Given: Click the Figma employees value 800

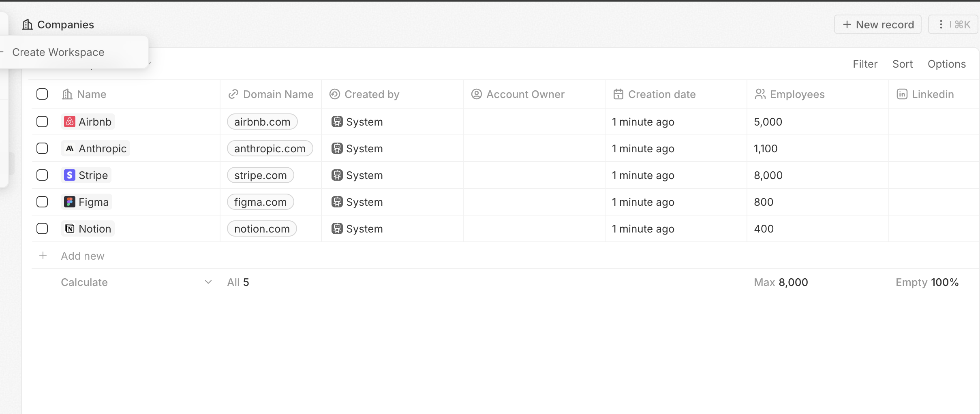Looking at the screenshot, I should tap(764, 202).
